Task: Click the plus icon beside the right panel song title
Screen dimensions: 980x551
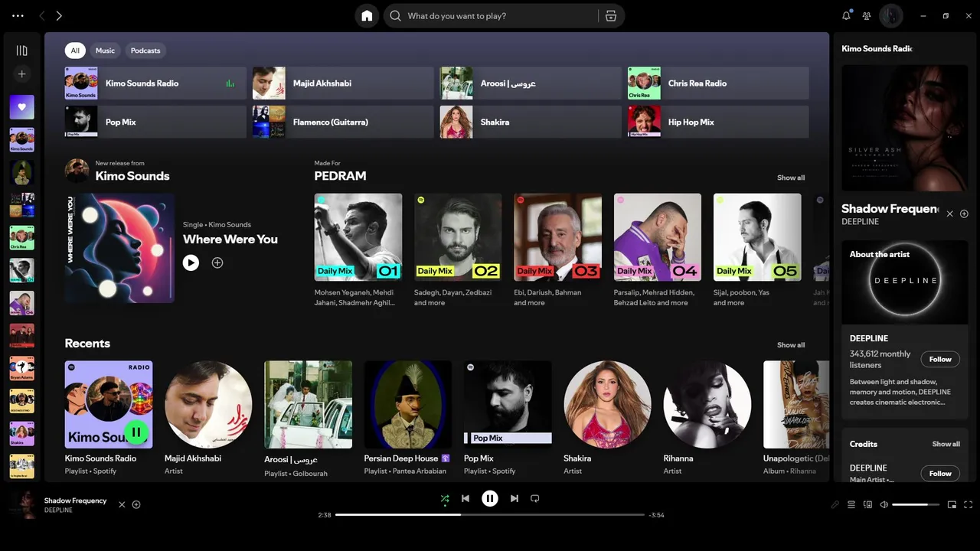Action: pyautogui.click(x=965, y=214)
